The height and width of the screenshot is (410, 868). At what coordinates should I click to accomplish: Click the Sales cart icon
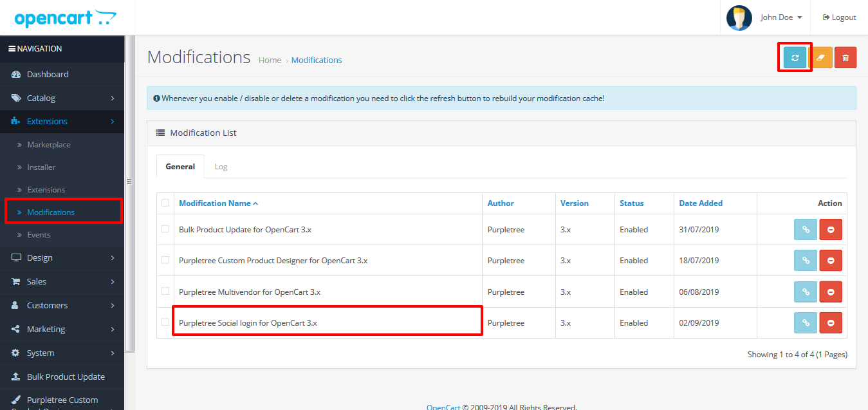pyautogui.click(x=16, y=281)
